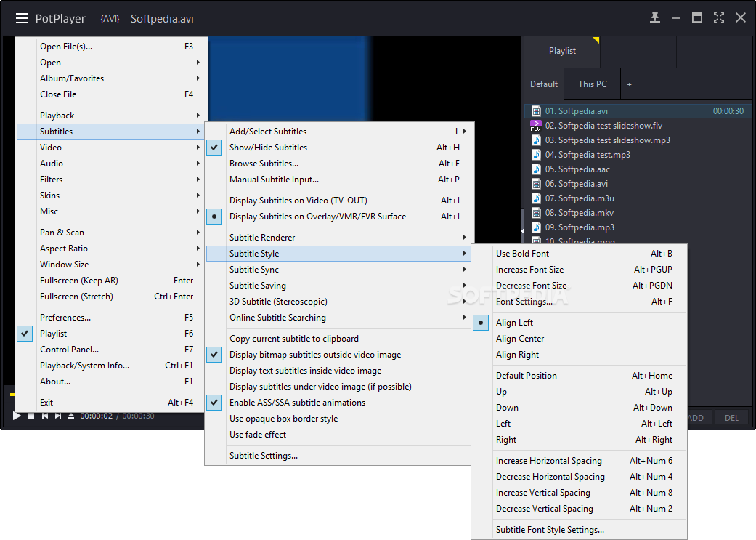
Task: Pin the player window on top
Action: [x=655, y=18]
